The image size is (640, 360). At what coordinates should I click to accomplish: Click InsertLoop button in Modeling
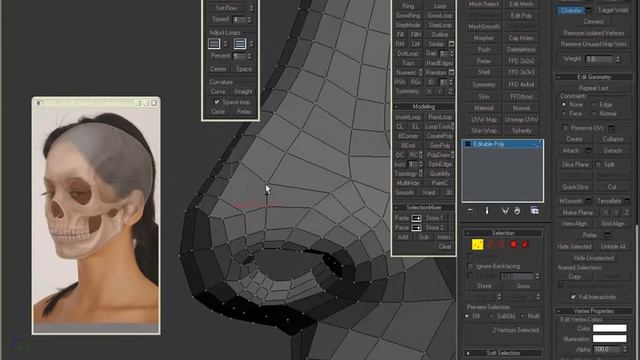point(408,117)
